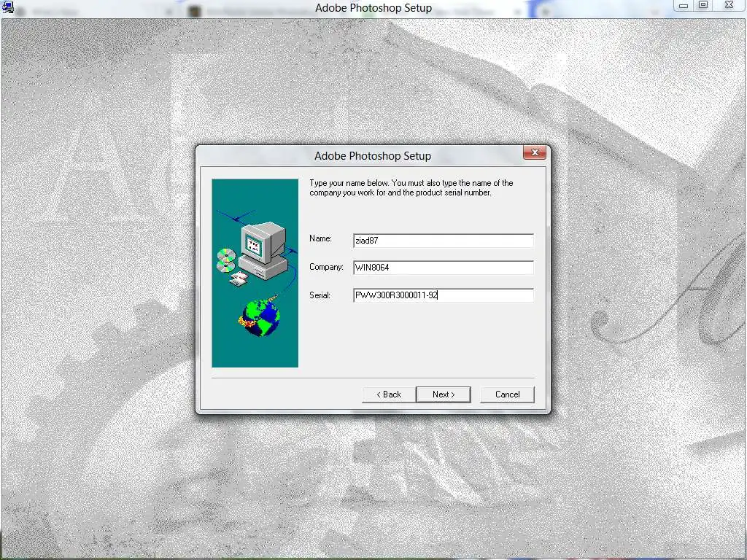747x560 pixels.
Task: Click the "Company:" label text
Action: [x=326, y=267]
